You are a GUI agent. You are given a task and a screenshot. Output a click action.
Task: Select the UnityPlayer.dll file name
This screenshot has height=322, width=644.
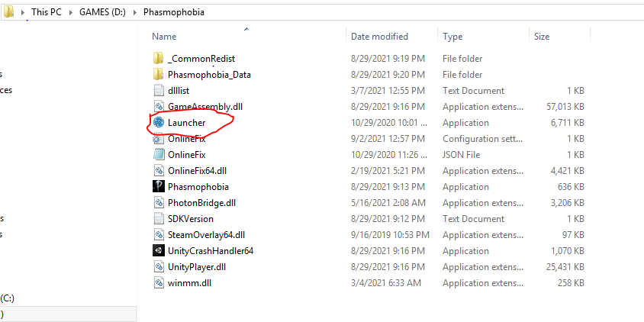pyautogui.click(x=197, y=267)
